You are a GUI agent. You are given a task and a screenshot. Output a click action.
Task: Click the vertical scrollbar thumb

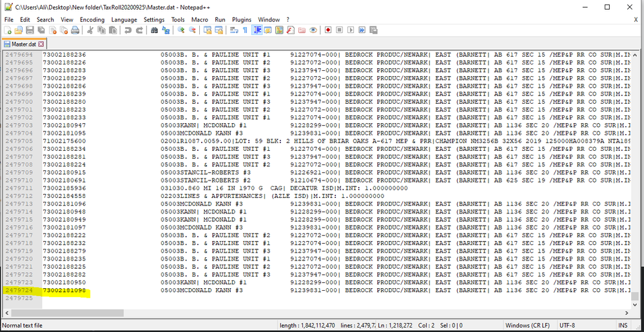(x=635, y=297)
